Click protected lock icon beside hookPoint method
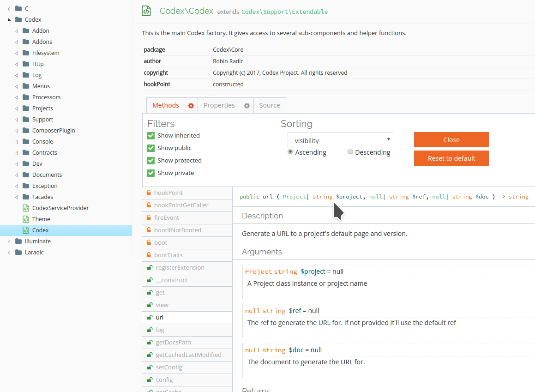 pyautogui.click(x=149, y=193)
